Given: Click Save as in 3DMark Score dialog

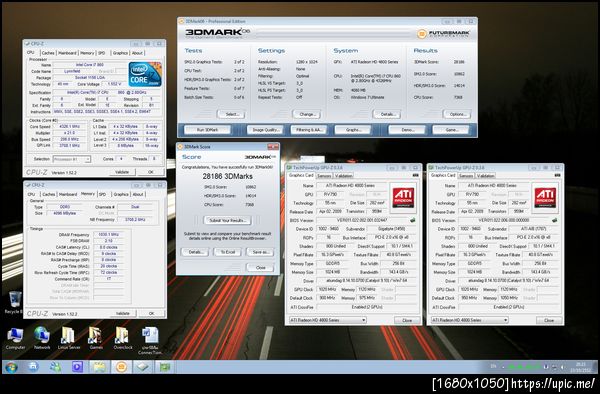Looking at the screenshot, I should pos(260,252).
